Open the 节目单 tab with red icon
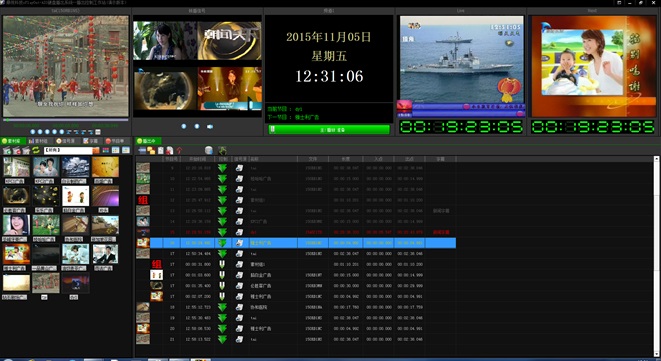 (x=115, y=141)
